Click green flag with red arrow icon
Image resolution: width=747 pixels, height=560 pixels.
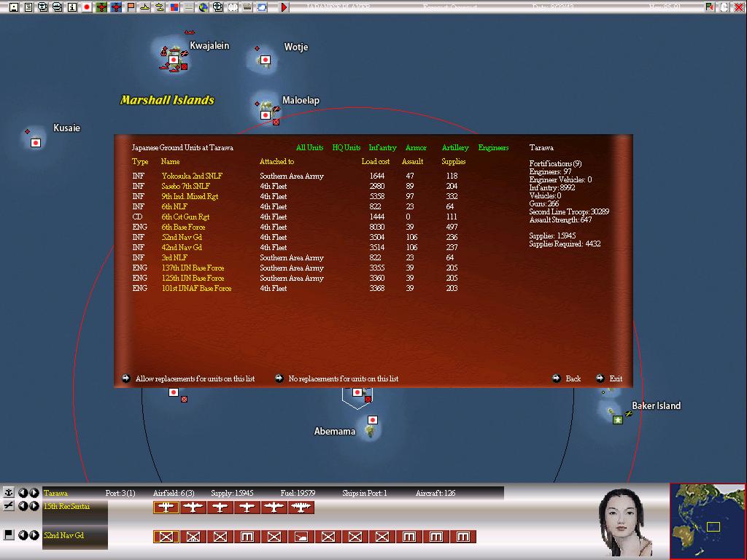[x=710, y=7]
